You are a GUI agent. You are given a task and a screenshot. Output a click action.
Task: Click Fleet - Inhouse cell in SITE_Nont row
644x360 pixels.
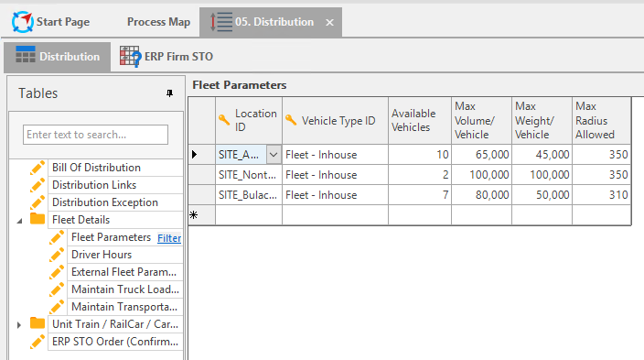[335, 175]
